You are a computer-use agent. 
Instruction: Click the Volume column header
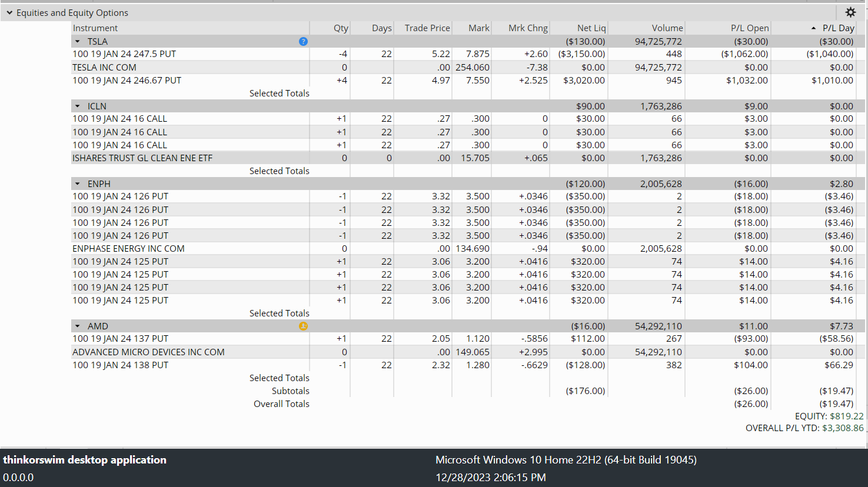click(x=667, y=28)
